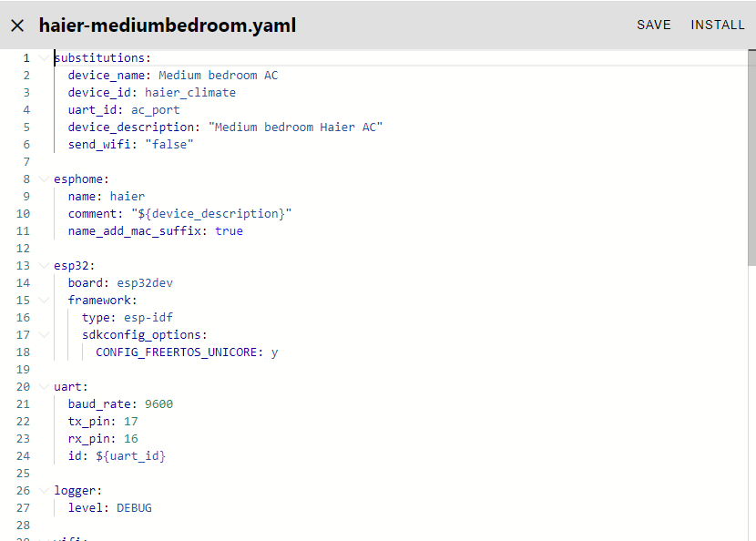Fold the uart section
The height and width of the screenshot is (541, 756).
tap(44, 387)
